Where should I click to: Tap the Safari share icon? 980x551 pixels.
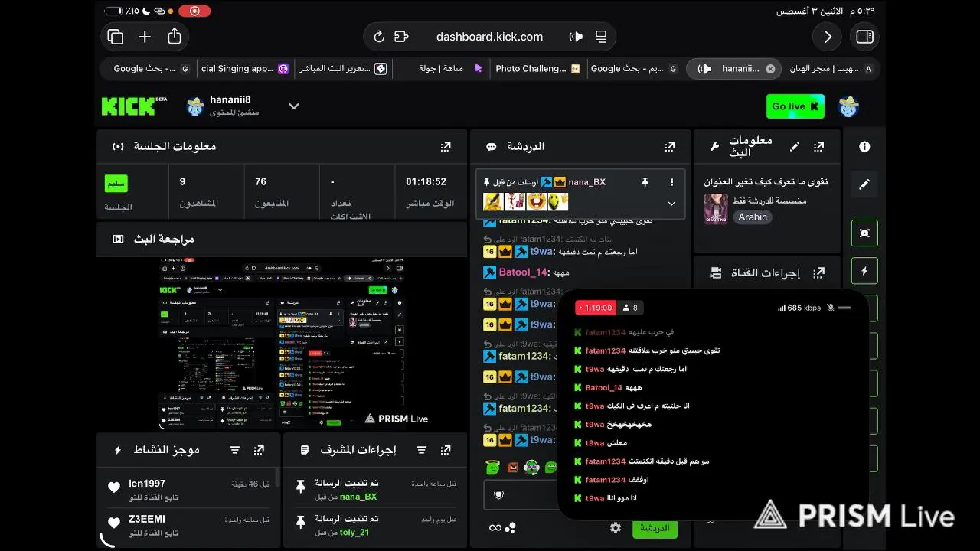pyautogui.click(x=175, y=36)
